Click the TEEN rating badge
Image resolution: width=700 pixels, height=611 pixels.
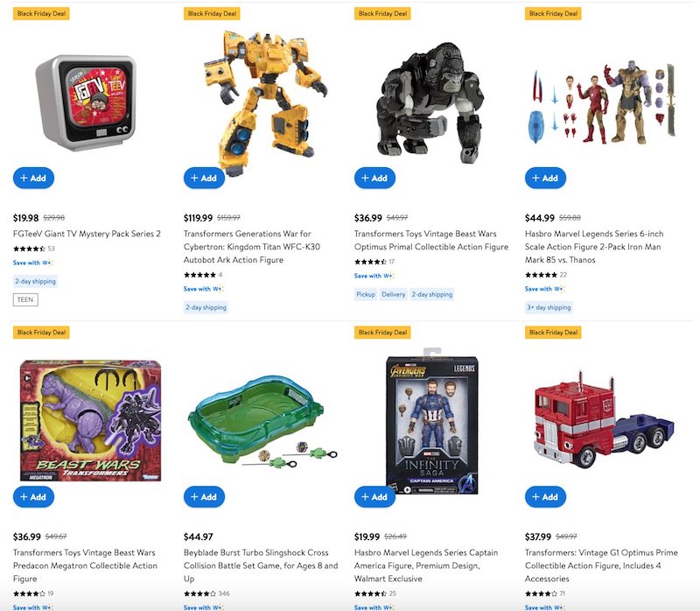[25, 299]
